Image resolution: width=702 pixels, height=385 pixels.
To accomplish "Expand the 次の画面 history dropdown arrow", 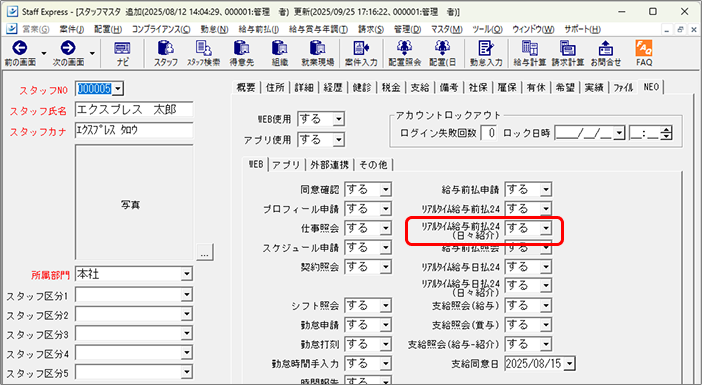I will (92, 53).
